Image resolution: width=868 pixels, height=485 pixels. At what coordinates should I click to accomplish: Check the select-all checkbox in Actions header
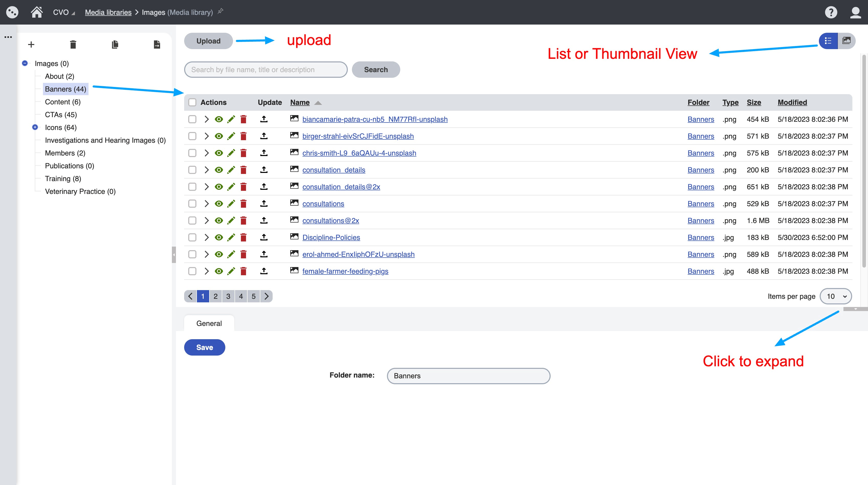click(x=192, y=103)
